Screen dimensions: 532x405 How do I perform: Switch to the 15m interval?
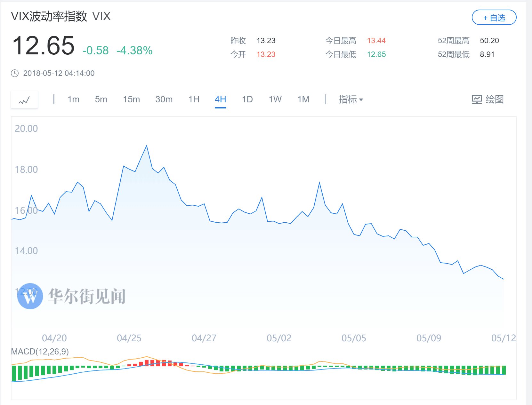coord(131,99)
